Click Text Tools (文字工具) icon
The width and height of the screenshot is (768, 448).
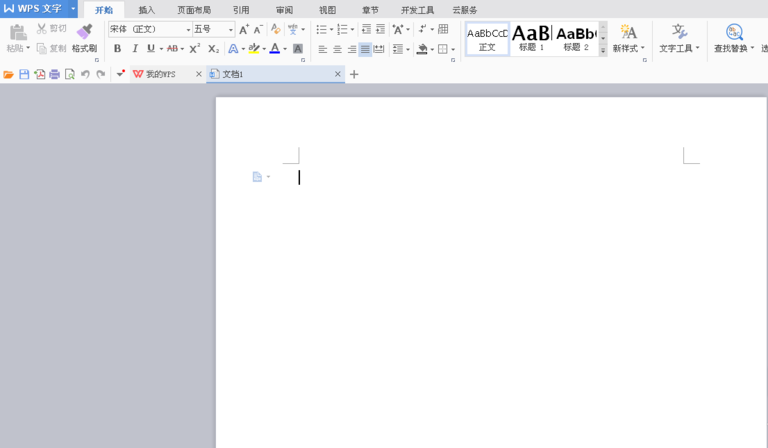point(679,32)
